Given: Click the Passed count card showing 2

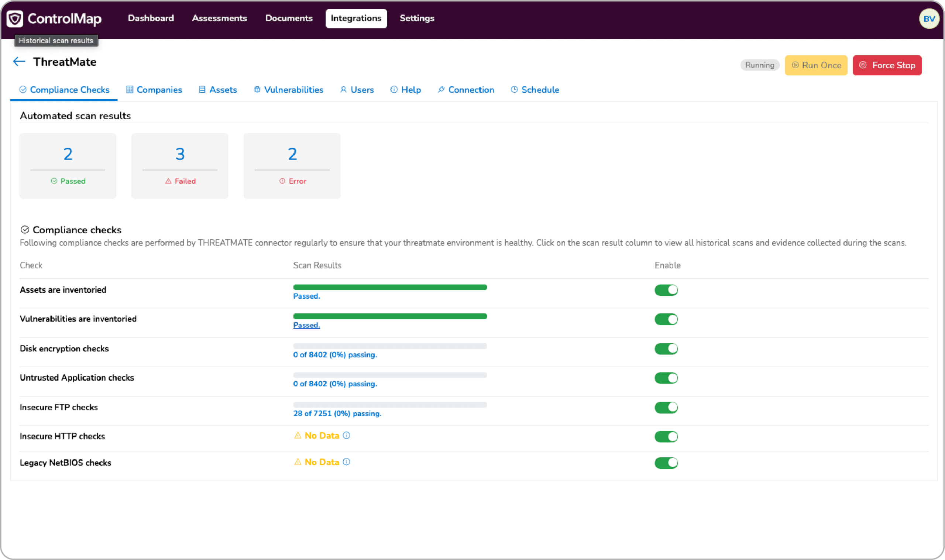Looking at the screenshot, I should (68, 166).
